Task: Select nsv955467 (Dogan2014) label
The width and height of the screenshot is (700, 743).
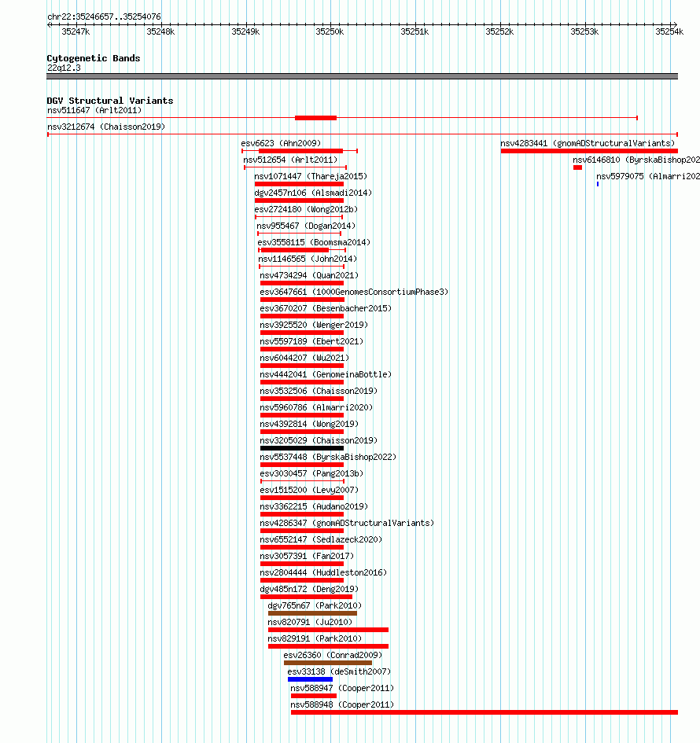Action: point(306,226)
